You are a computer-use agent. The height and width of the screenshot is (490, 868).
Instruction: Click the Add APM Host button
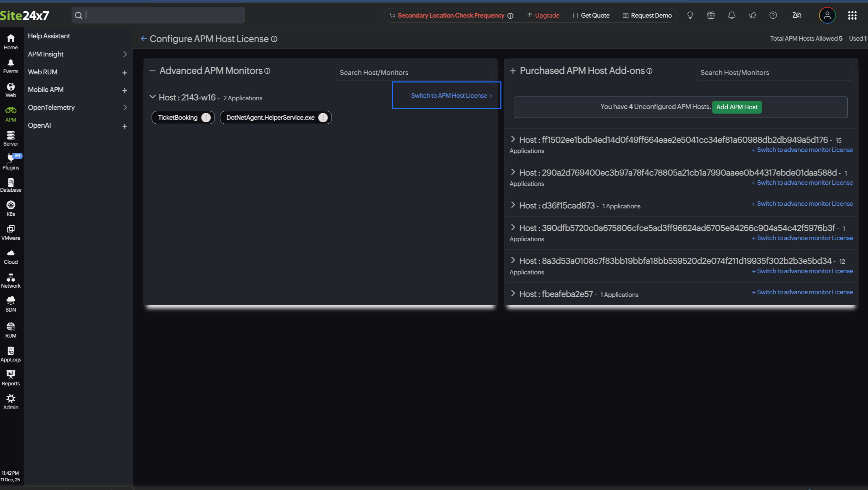click(x=737, y=107)
